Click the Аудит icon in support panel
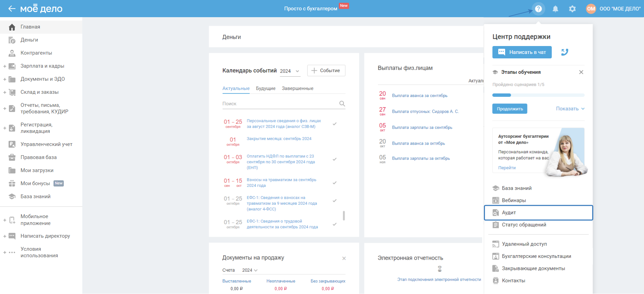644x294 pixels. tap(496, 213)
